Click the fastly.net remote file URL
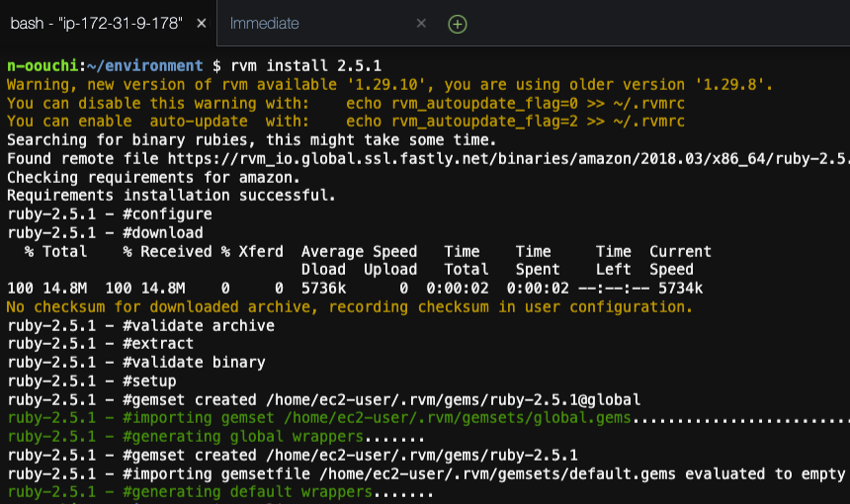 pos(508,159)
